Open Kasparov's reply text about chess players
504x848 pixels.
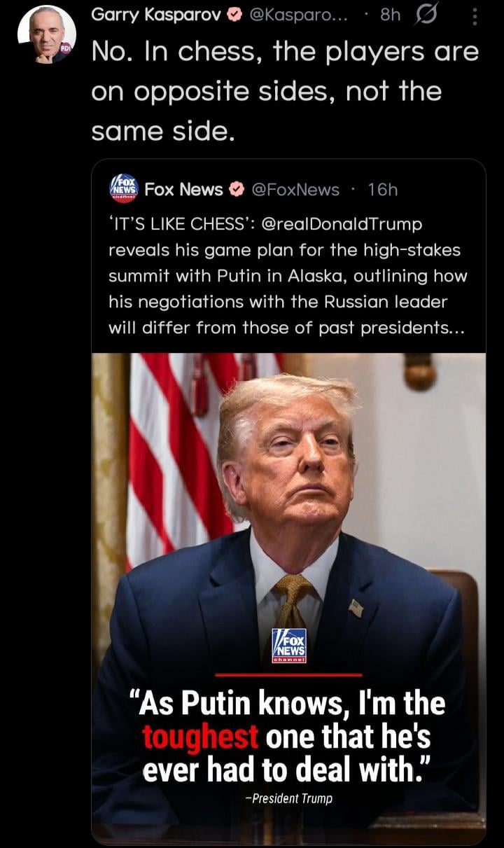click(x=286, y=91)
